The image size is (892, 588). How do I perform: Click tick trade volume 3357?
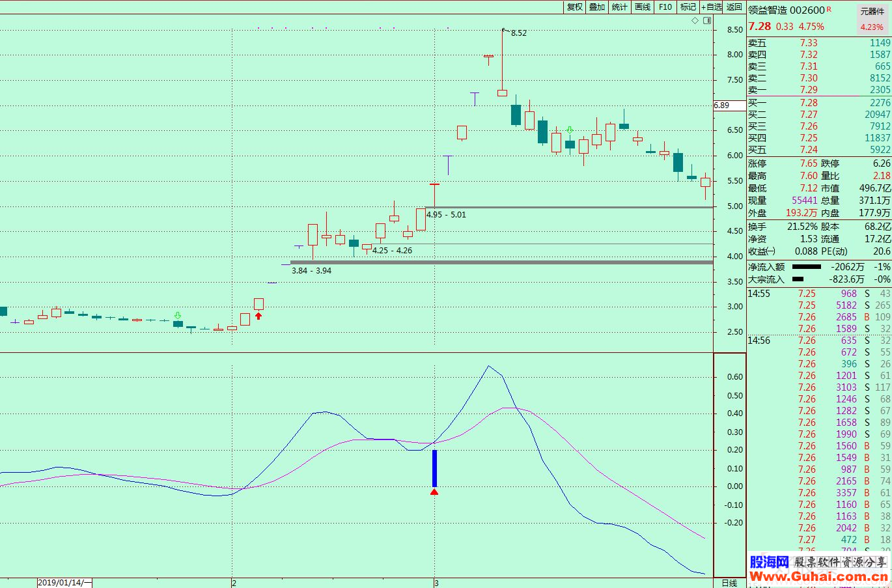[846, 493]
